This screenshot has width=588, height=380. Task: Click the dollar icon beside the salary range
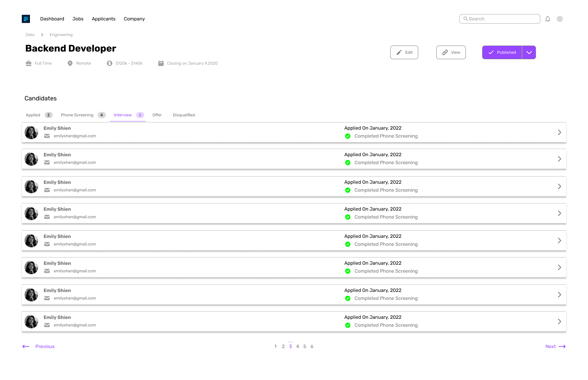110,63
